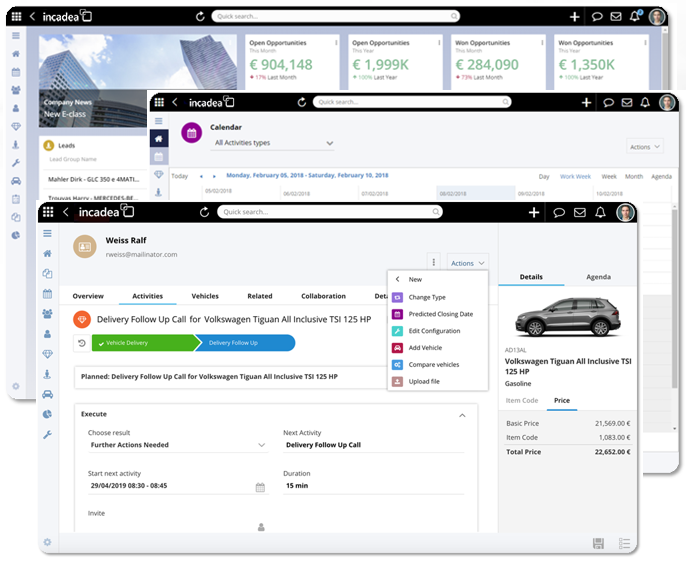The width and height of the screenshot is (686, 561).
Task: Open date picker in Start next activity field
Action: click(260, 487)
